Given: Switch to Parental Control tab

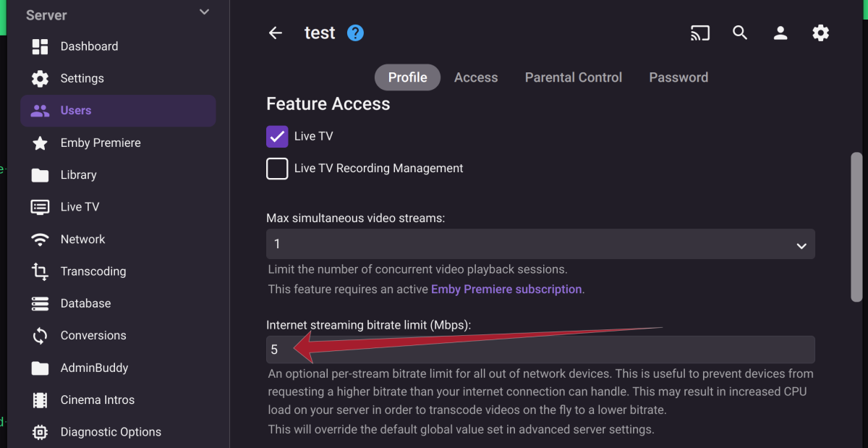Looking at the screenshot, I should click(573, 77).
